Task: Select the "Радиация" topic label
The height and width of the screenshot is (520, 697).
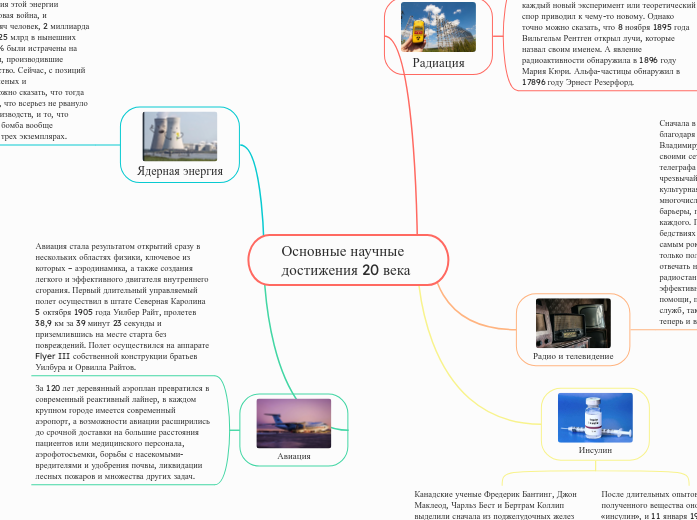Action: (438, 64)
